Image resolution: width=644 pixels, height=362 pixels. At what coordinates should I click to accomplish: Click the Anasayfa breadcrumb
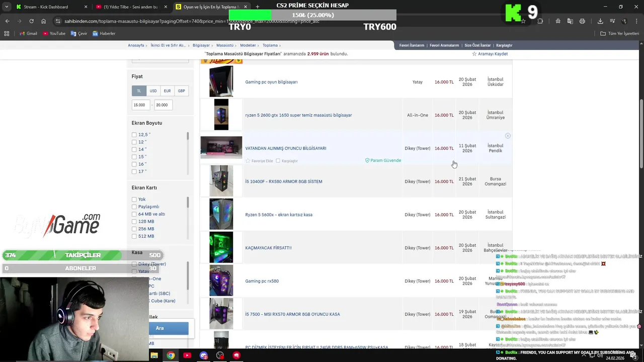click(136, 45)
